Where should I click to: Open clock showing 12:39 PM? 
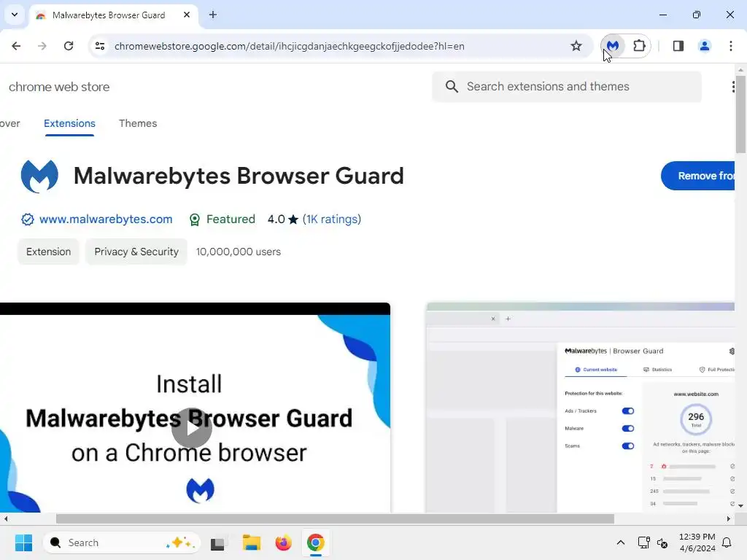[697, 542]
